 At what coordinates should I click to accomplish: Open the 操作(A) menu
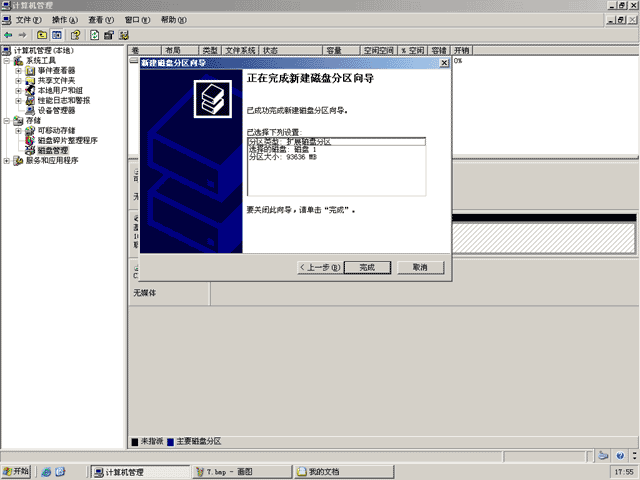click(x=64, y=20)
